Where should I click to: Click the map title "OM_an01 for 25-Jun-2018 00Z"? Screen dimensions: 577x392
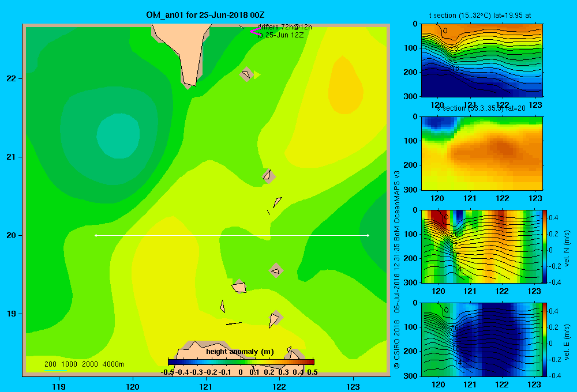(x=205, y=15)
